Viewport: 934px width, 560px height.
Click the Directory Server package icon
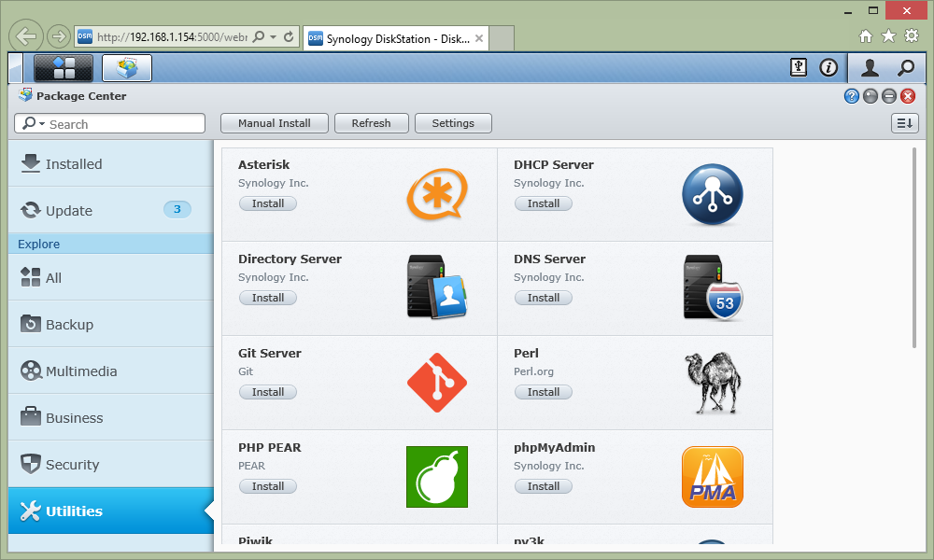click(x=437, y=287)
